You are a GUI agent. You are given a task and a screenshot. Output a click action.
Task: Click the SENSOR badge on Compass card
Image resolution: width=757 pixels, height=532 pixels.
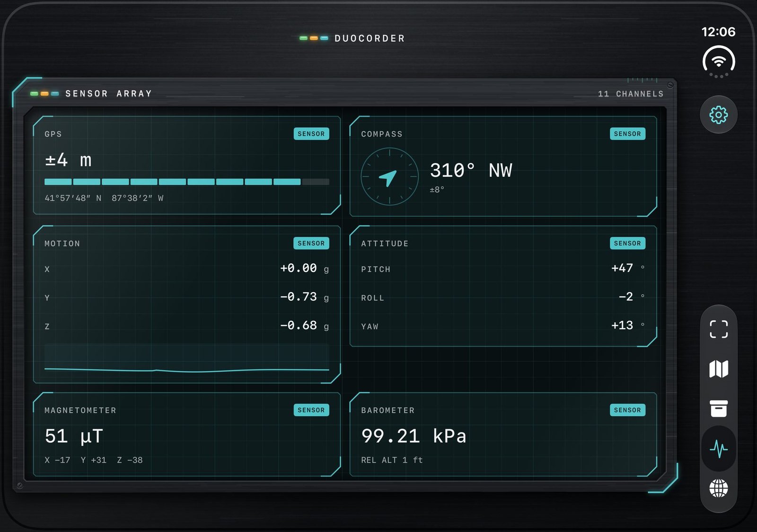click(627, 134)
